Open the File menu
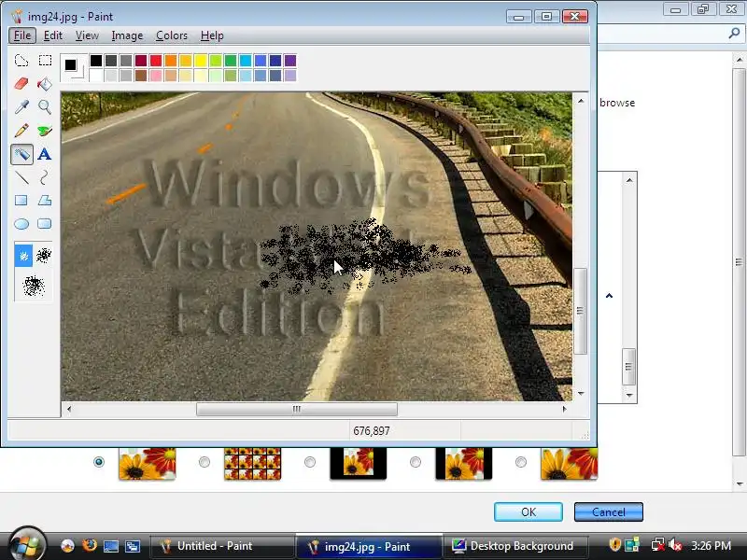This screenshot has height=560, width=747. (x=22, y=35)
